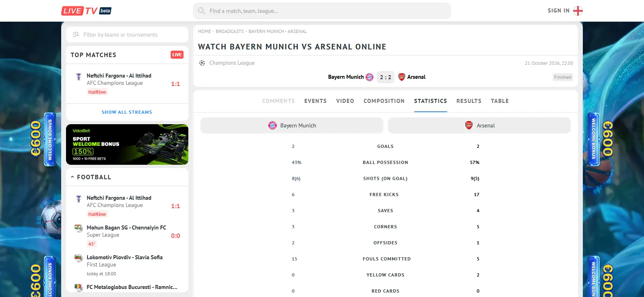Click the Bayern Munich crest beside score
The image size is (644, 297).
tap(369, 77)
